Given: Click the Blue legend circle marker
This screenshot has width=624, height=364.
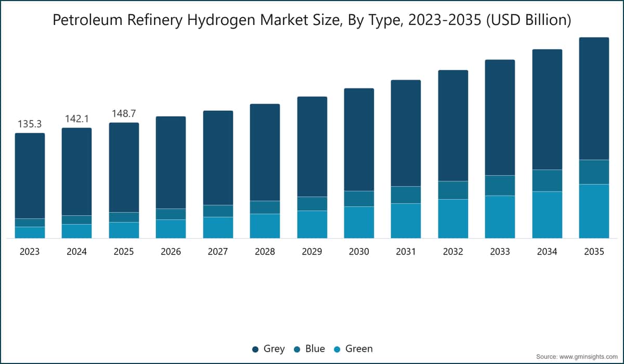Looking at the screenshot, I should (x=297, y=349).
